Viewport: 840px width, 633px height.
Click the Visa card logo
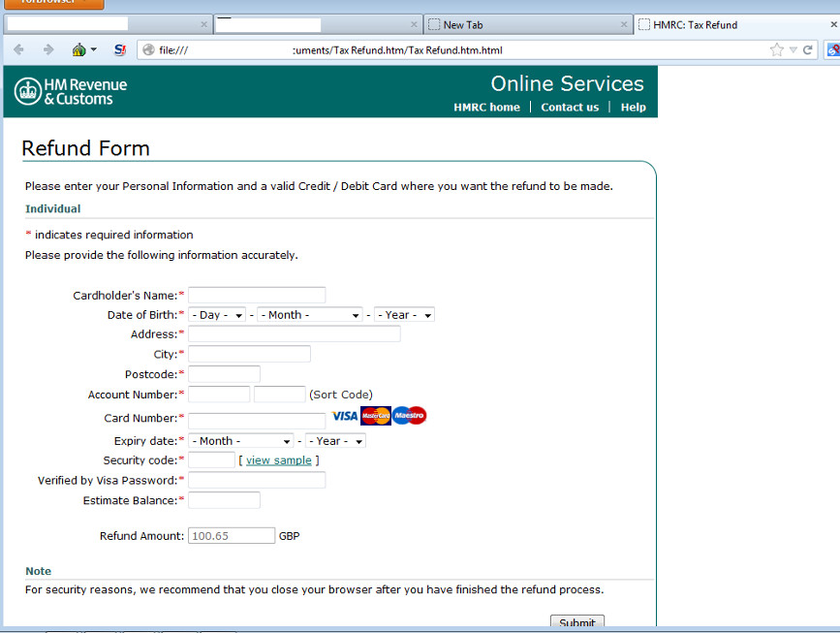(x=344, y=416)
